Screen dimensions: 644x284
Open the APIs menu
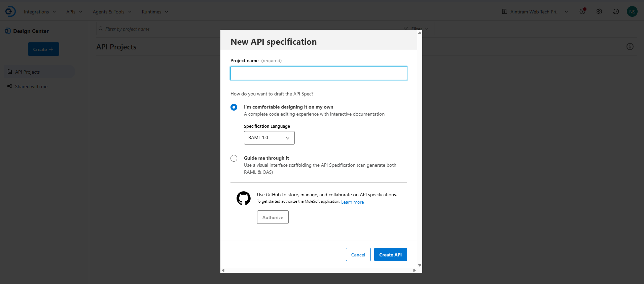point(74,12)
